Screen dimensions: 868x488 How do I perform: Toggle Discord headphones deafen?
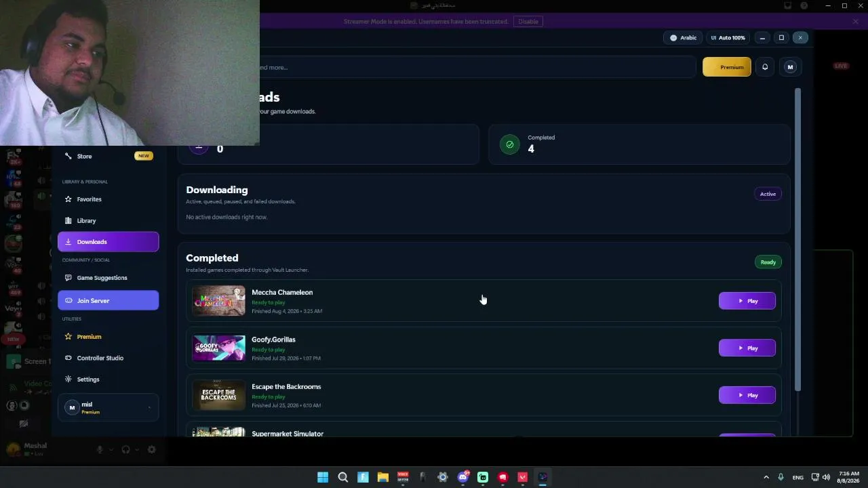[125, 449]
